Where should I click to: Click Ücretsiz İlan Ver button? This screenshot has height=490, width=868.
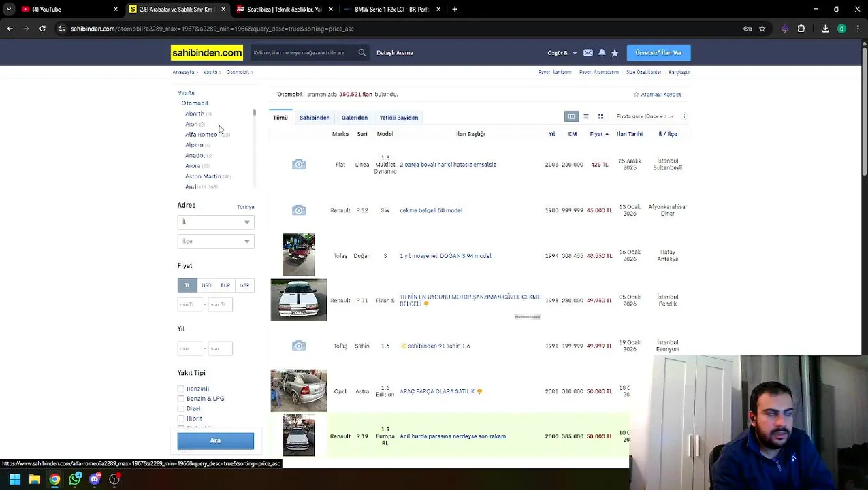click(658, 53)
